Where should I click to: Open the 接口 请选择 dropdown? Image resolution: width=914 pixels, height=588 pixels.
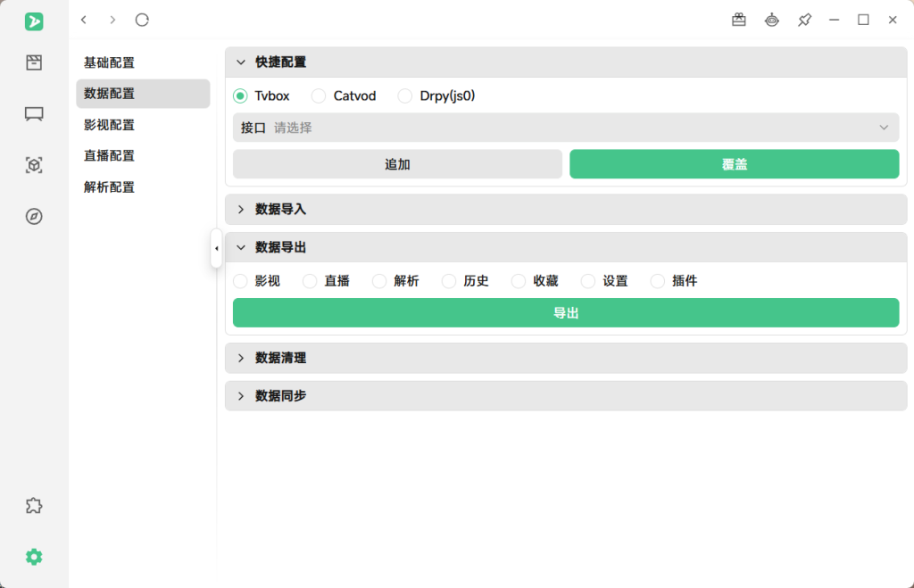565,128
